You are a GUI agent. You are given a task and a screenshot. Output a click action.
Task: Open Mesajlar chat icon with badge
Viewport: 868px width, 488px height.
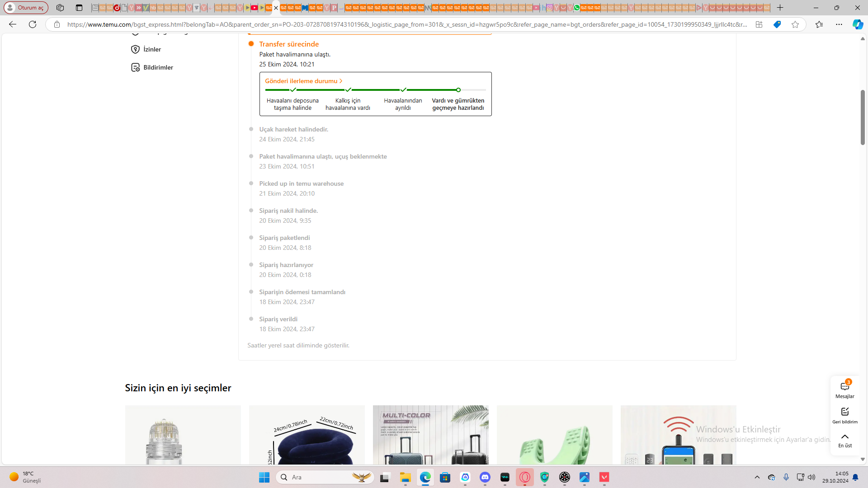pyautogui.click(x=844, y=387)
